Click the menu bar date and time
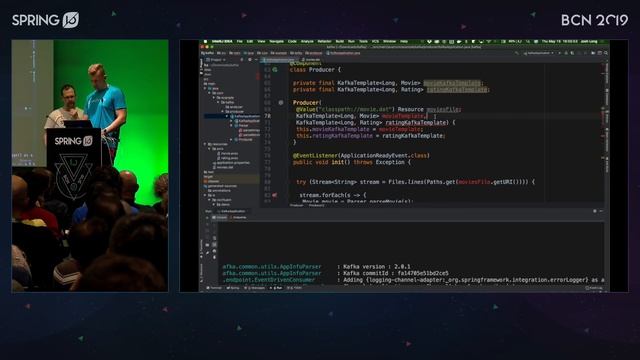 pos(560,42)
